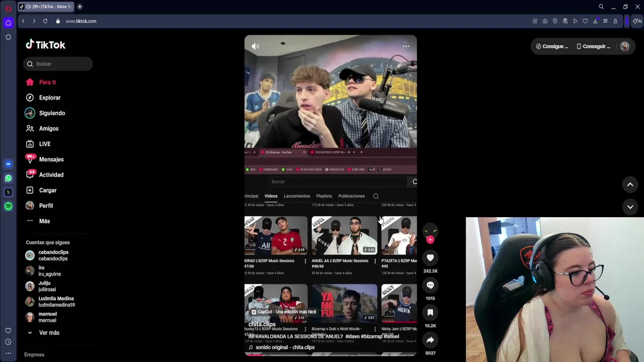
Task: Open Opera history clock icon
Action: point(8,342)
